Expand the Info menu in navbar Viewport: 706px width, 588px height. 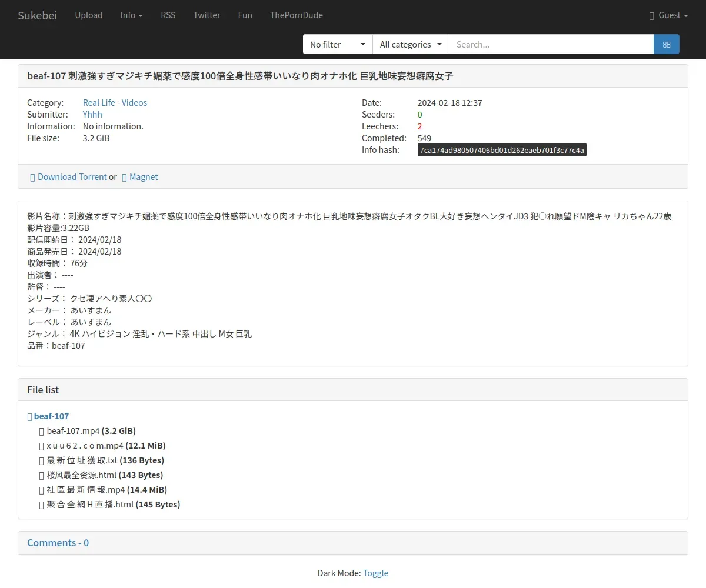coord(131,15)
